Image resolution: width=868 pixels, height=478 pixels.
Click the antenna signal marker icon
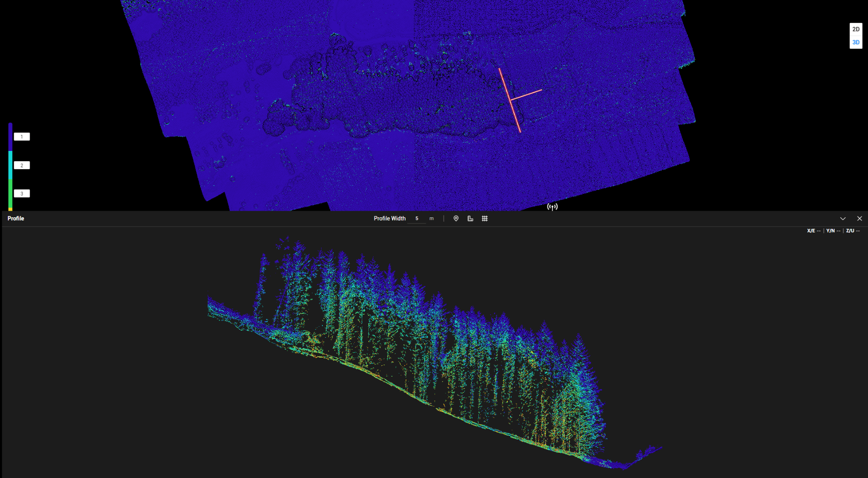click(x=552, y=207)
